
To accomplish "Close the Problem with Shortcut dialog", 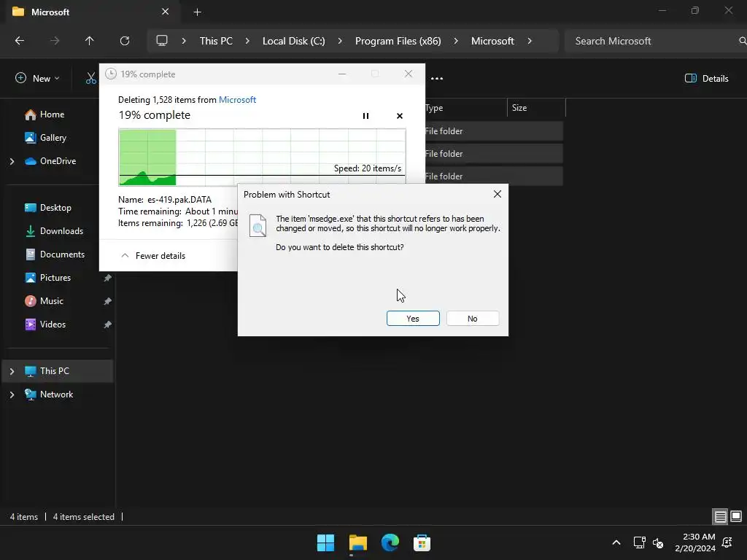I will (x=497, y=194).
